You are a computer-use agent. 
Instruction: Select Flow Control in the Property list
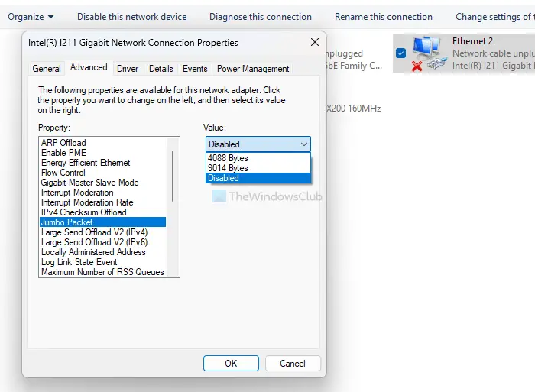point(63,173)
